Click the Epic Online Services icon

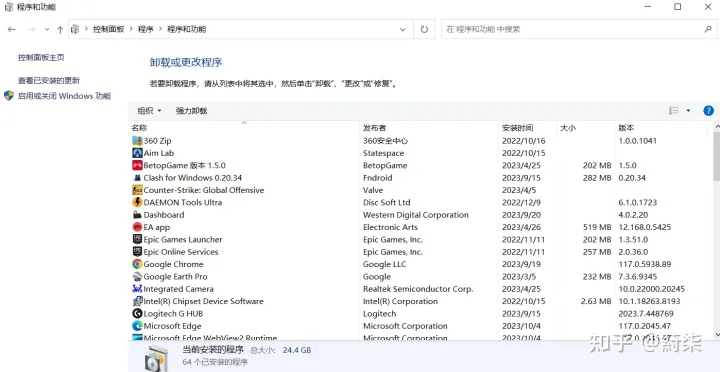[x=137, y=252]
